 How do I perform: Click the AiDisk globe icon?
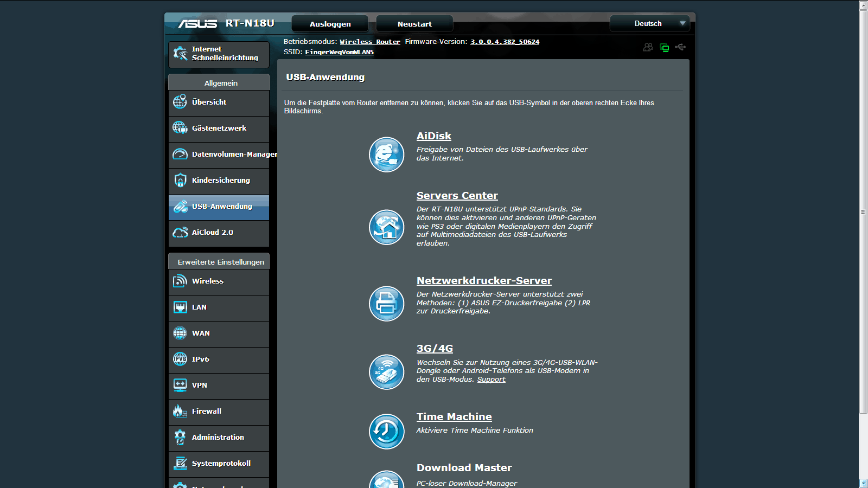tap(386, 155)
